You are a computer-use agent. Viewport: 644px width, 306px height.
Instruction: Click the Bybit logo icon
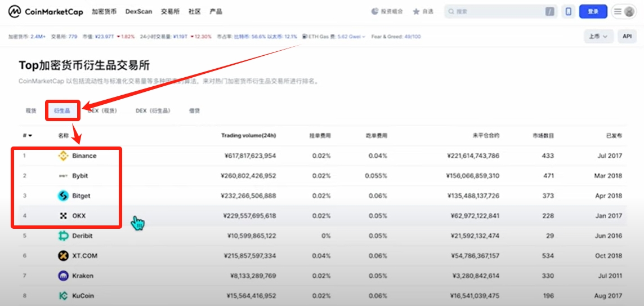click(63, 176)
